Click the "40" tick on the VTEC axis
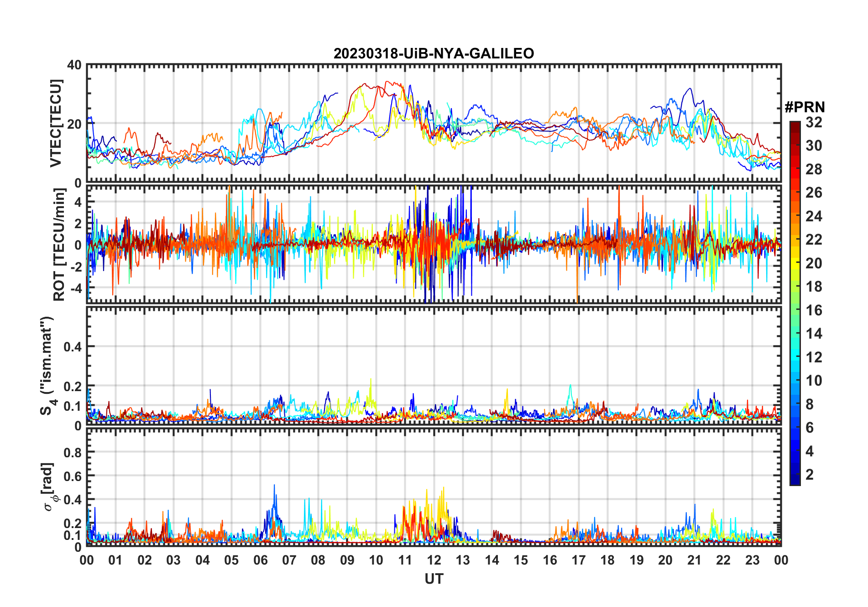 74,65
